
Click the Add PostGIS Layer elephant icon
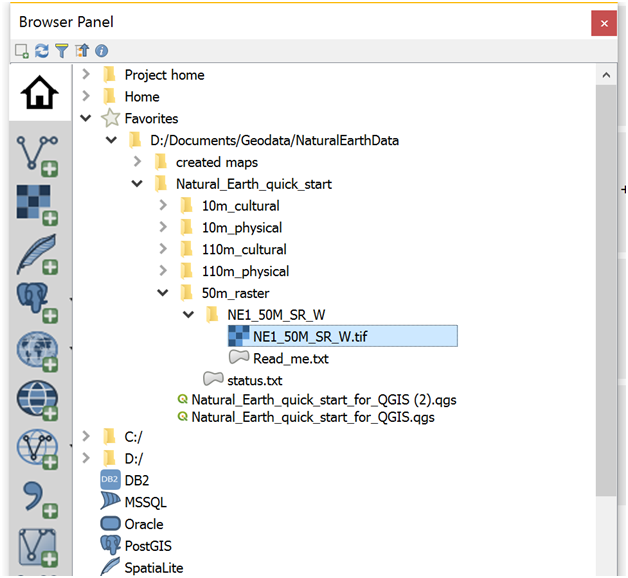[x=37, y=302]
